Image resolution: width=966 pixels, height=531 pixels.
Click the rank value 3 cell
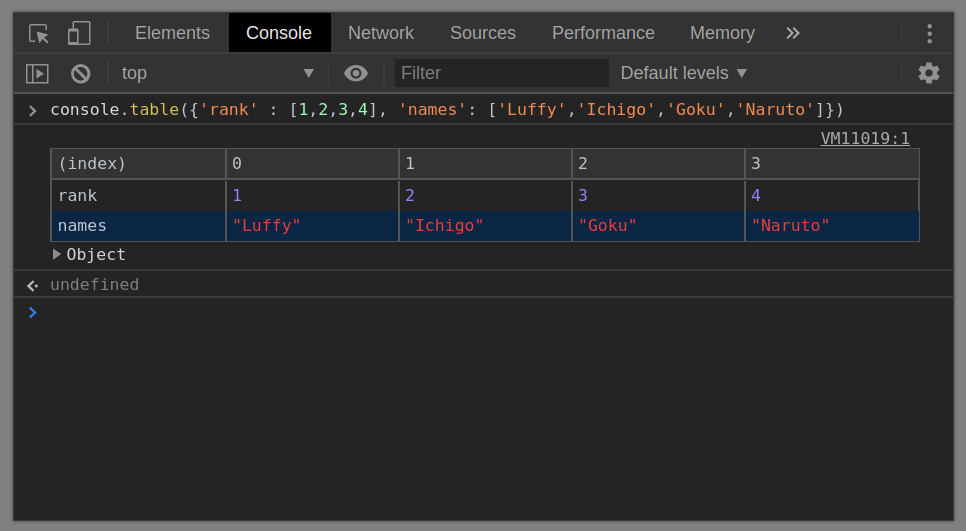659,196
